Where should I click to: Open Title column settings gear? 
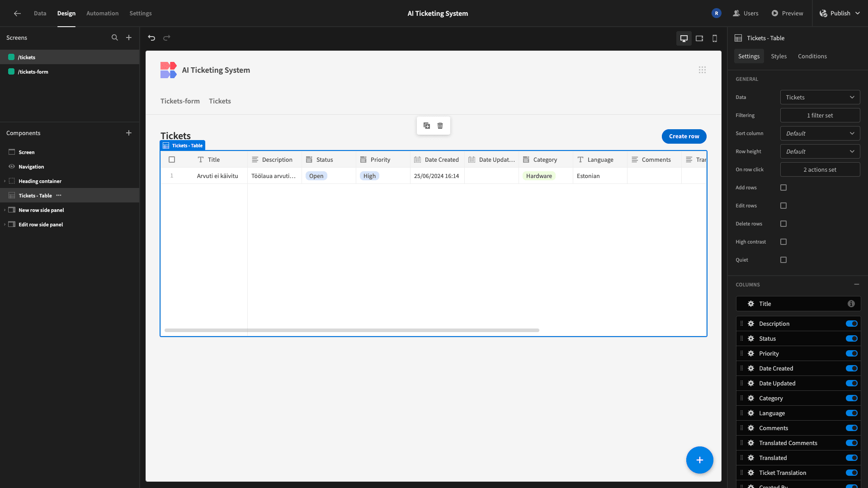[x=751, y=304]
